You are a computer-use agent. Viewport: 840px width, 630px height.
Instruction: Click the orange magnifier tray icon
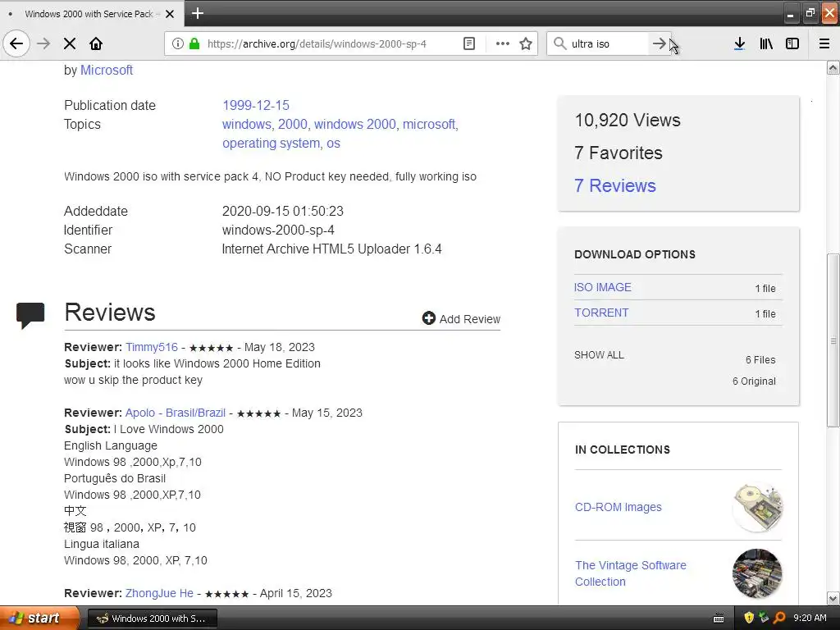tap(779, 618)
